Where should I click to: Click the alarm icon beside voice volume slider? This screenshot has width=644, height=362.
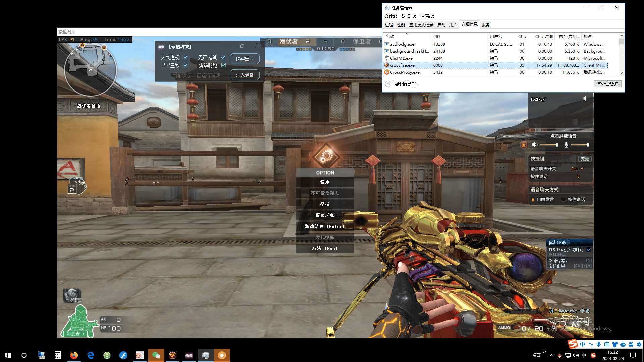pyautogui.click(x=524, y=145)
